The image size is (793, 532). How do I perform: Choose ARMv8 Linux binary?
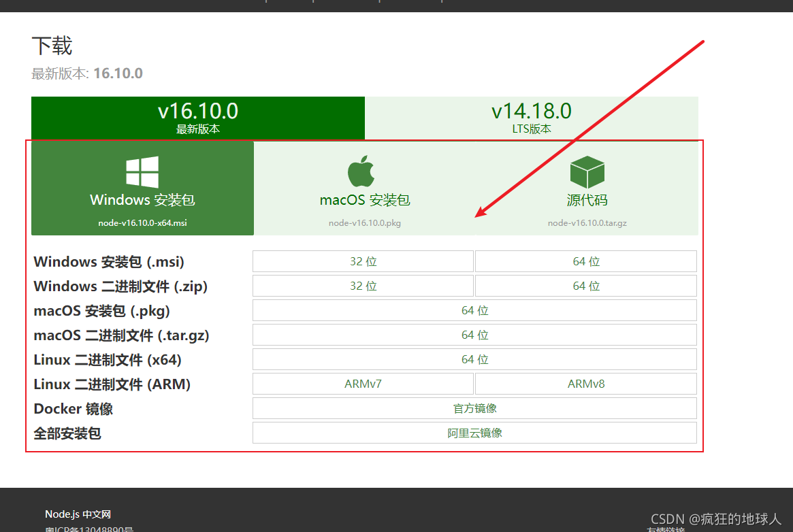pyautogui.click(x=586, y=384)
